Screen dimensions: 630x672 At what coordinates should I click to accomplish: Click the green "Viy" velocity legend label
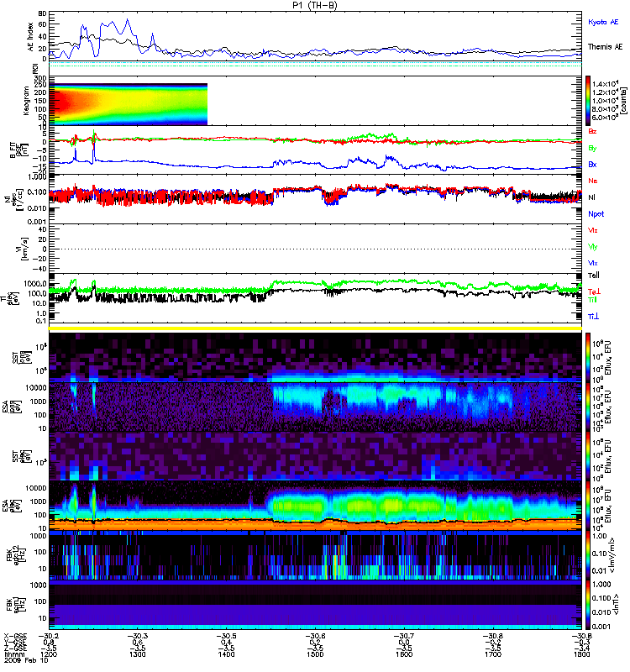(592, 247)
